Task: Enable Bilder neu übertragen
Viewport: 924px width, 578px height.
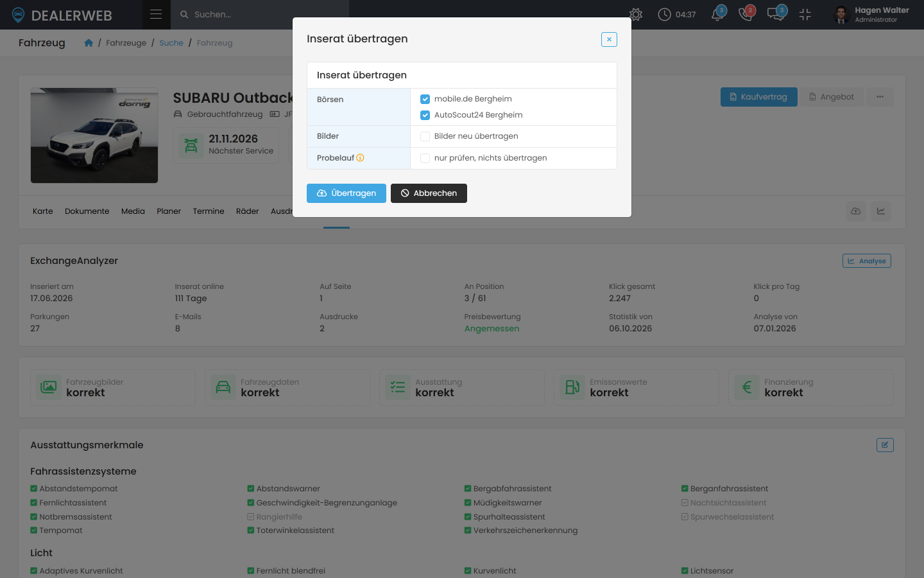Action: click(425, 136)
